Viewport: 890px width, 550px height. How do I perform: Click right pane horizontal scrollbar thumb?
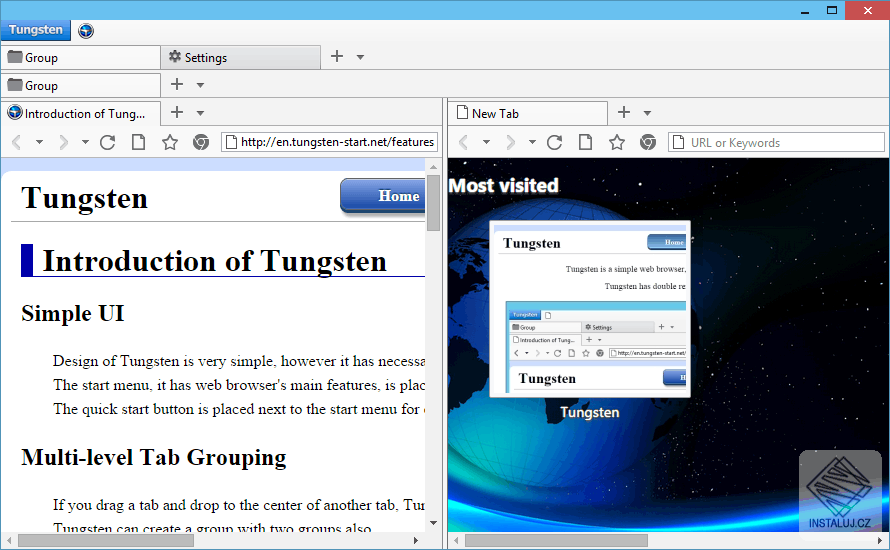[x=556, y=540]
